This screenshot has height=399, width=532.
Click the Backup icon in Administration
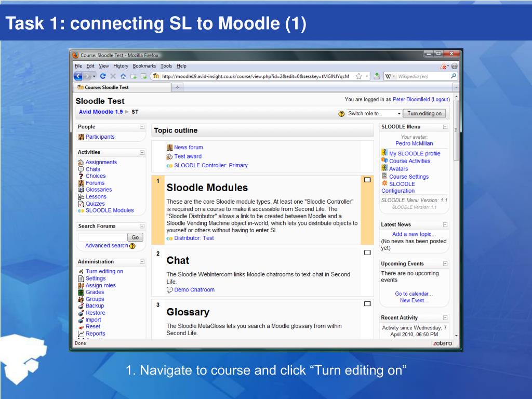pos(81,306)
